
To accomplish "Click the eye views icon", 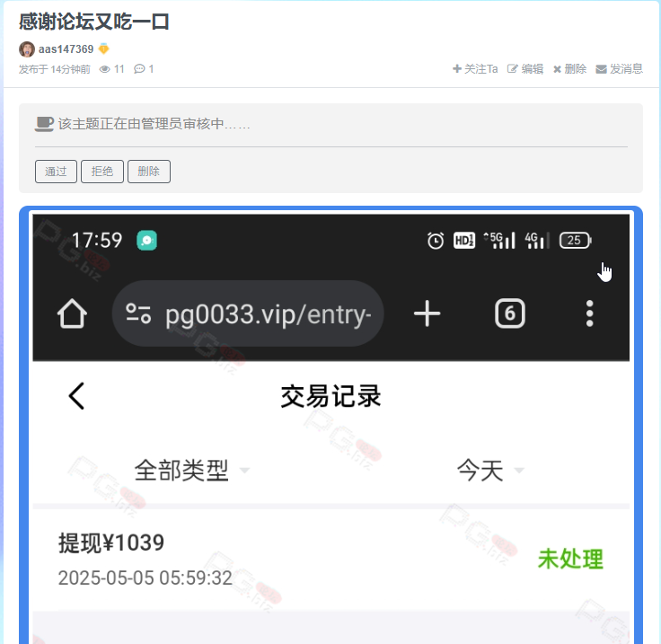I will coord(104,69).
